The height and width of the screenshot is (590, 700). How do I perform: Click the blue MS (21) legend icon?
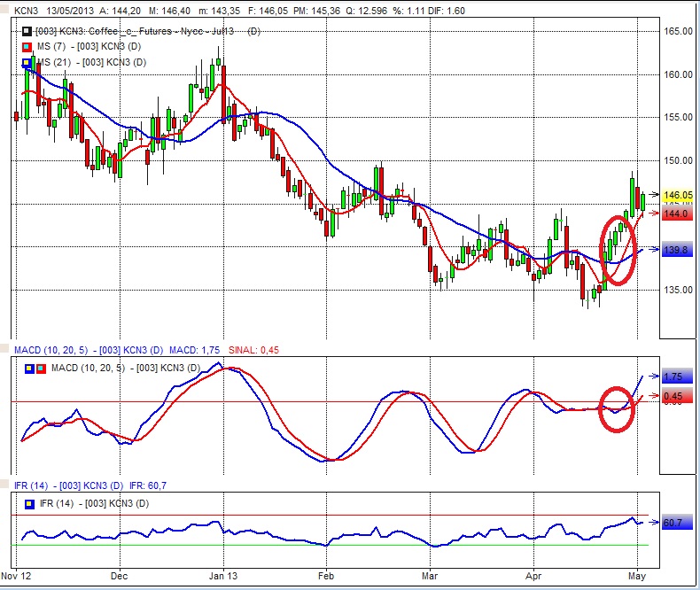coord(26,62)
